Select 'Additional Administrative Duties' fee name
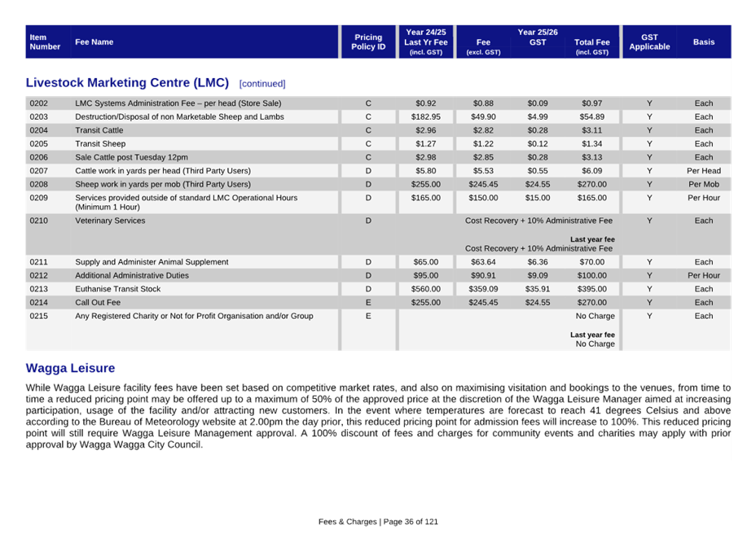Screen dimensions: 756x534 (132, 275)
